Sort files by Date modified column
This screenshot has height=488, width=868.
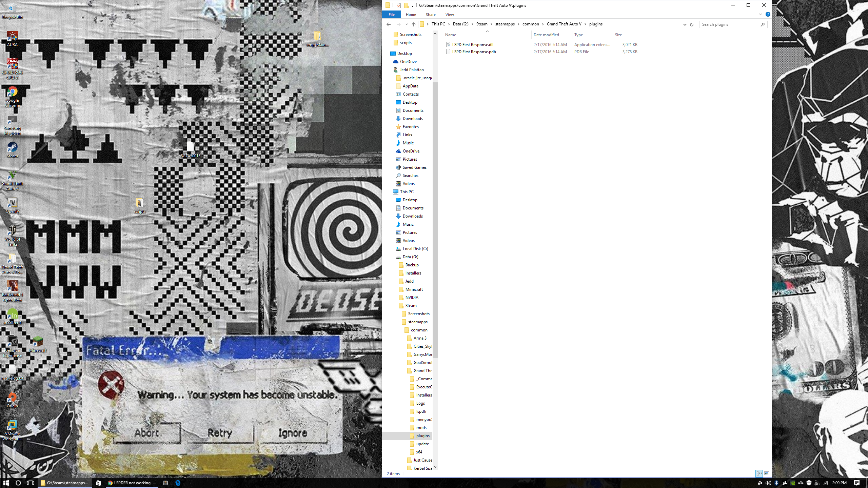click(546, 35)
